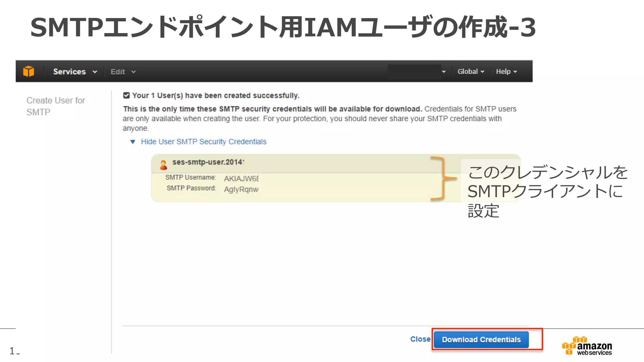Click the success checkmark icon
This screenshot has height=362, width=644.
click(x=126, y=95)
